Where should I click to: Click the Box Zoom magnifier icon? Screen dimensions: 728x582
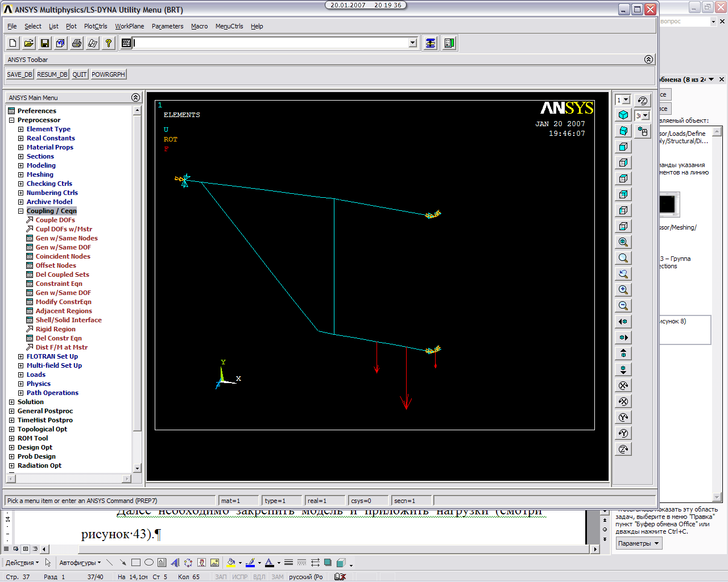click(x=623, y=258)
